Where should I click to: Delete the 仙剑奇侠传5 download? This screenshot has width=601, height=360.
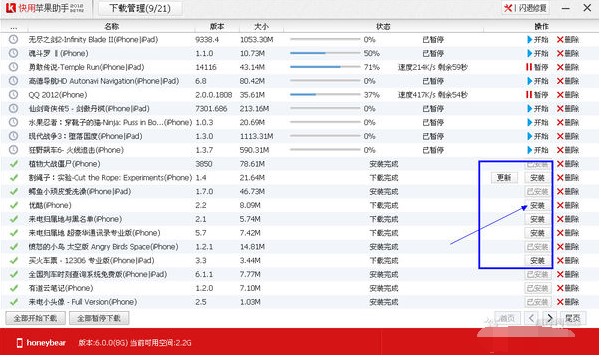568,108
